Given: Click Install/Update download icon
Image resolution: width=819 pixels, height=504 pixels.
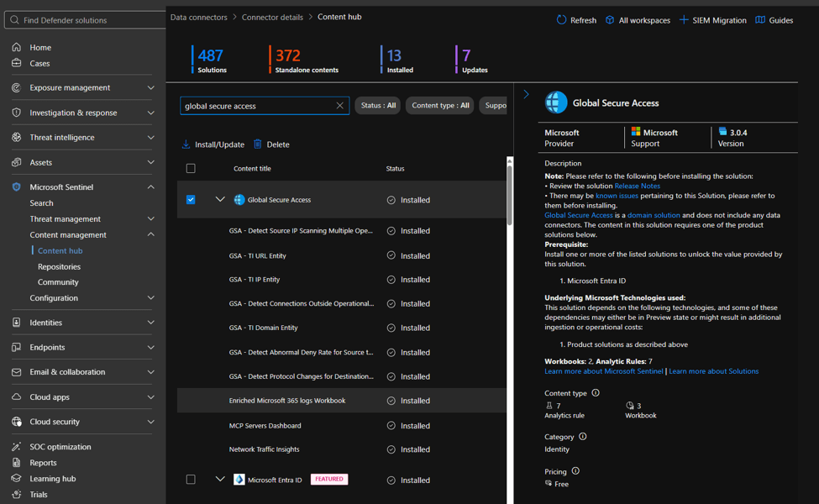Looking at the screenshot, I should 186,144.
